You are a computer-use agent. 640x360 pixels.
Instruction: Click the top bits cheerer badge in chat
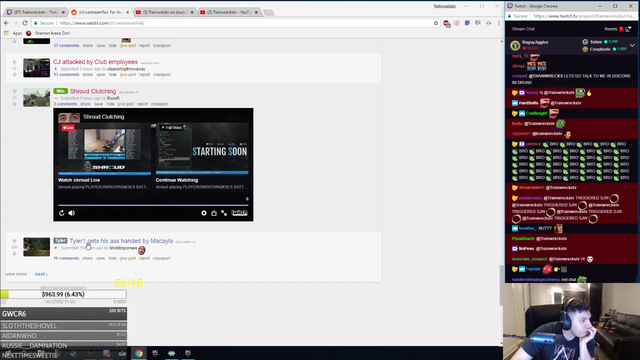point(516,45)
